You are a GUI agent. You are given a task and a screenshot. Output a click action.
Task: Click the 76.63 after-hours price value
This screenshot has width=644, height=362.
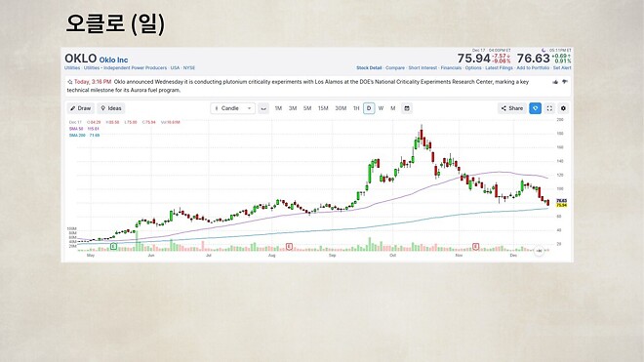[x=533, y=59]
